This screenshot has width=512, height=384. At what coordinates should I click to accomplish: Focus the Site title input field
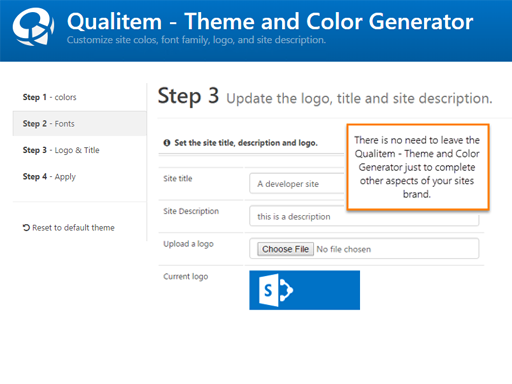297,183
